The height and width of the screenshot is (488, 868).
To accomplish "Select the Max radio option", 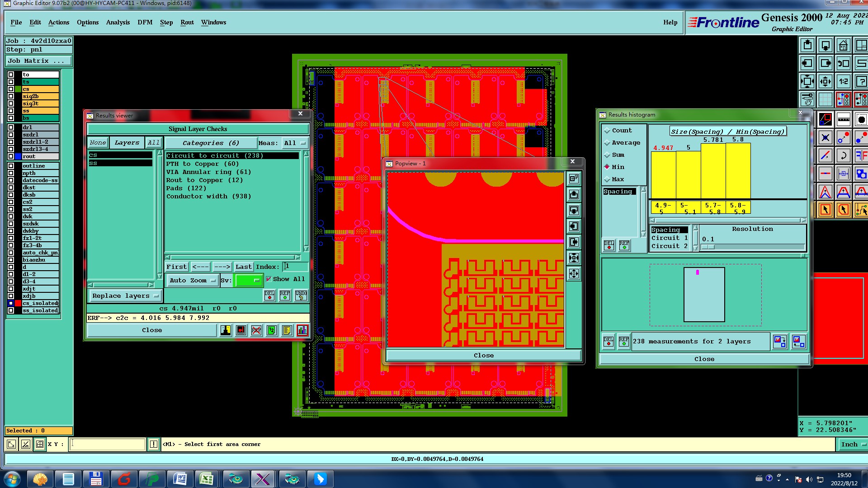I will point(607,179).
